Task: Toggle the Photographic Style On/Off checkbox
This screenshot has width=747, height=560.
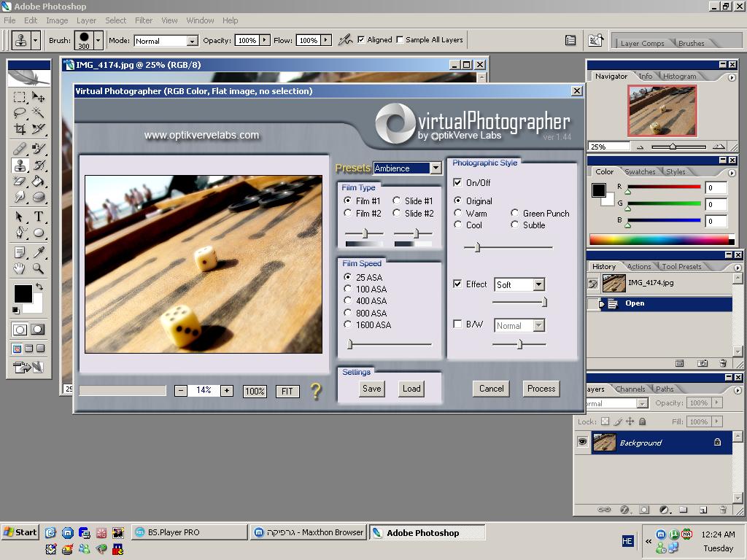Action: [457, 182]
